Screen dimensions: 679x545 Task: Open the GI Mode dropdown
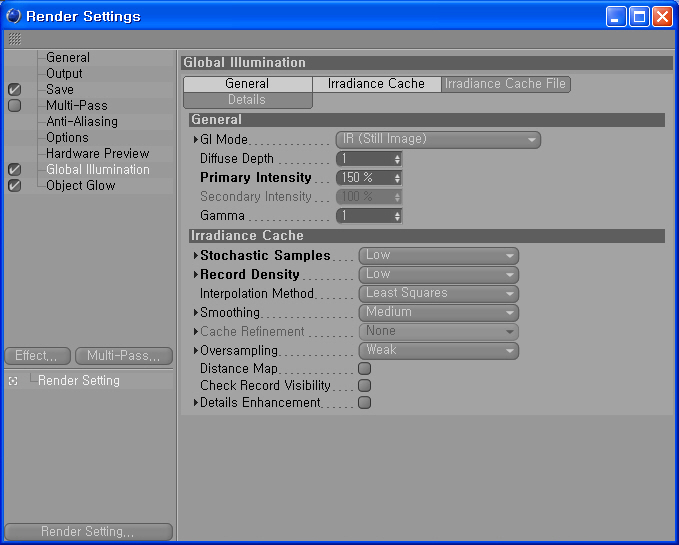438,140
